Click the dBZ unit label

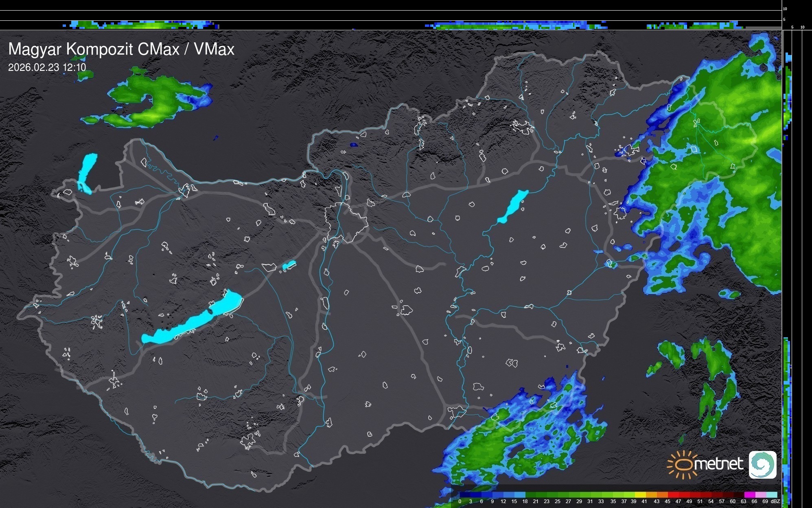[x=776, y=501]
